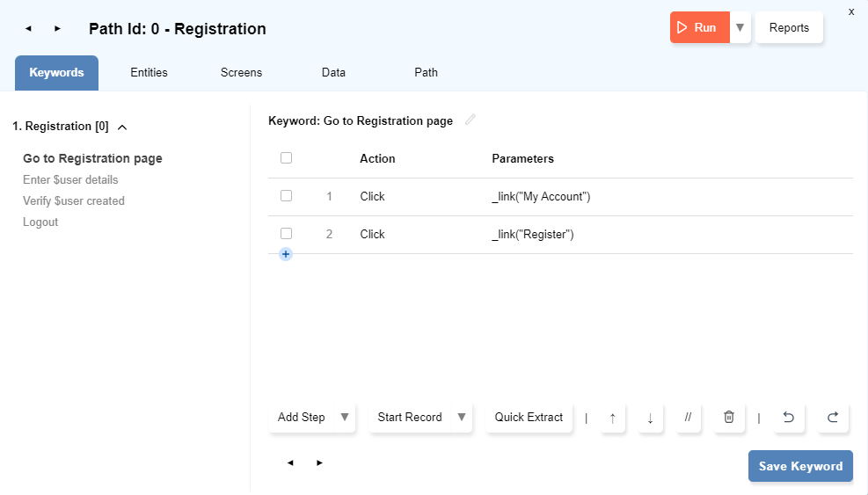Image resolution: width=868 pixels, height=495 pixels.
Task: Undo last change with undo arrow
Action: pyautogui.click(x=788, y=418)
